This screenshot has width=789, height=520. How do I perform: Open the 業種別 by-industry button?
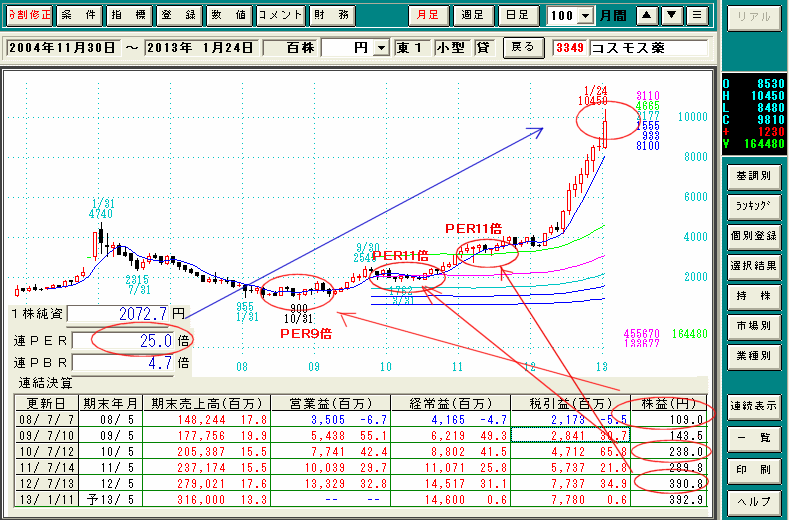pos(753,356)
